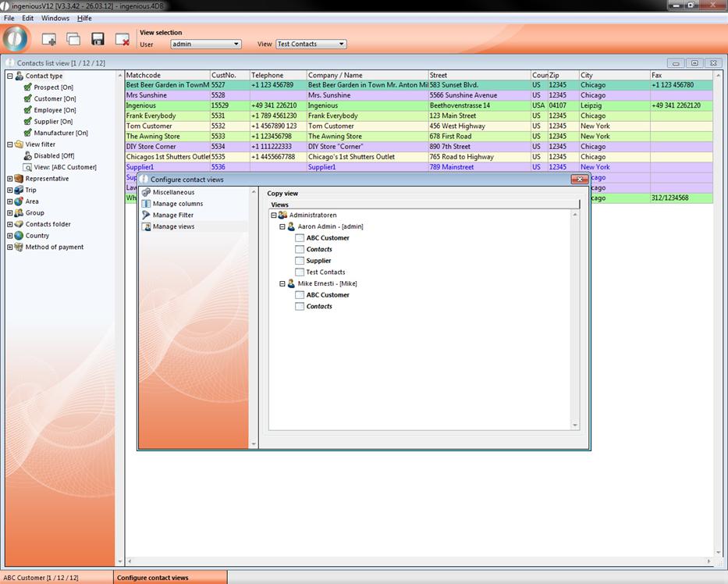Open the File menu
The image size is (728, 584).
9,18
